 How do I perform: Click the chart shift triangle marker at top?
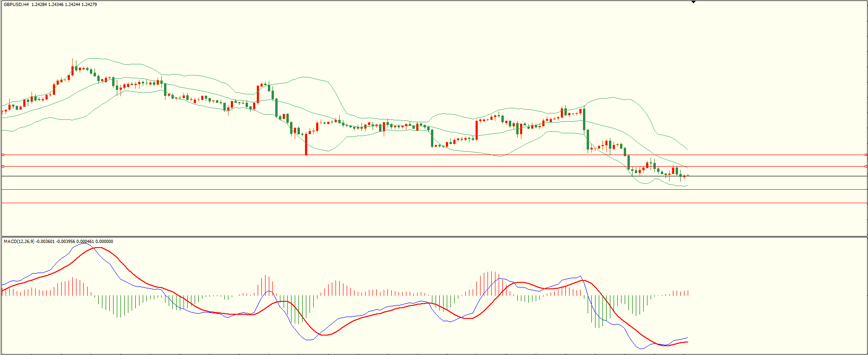tap(693, 2)
